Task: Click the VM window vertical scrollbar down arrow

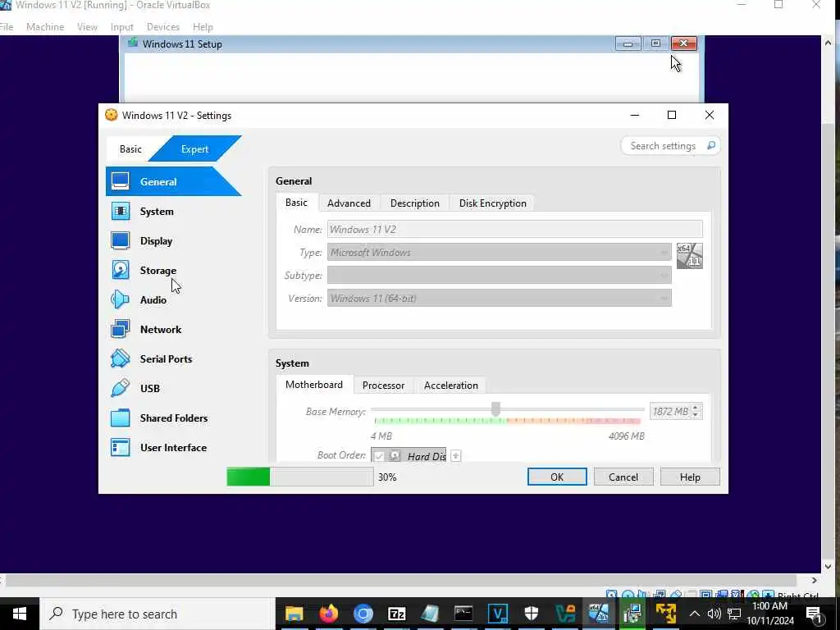Action: [x=829, y=567]
